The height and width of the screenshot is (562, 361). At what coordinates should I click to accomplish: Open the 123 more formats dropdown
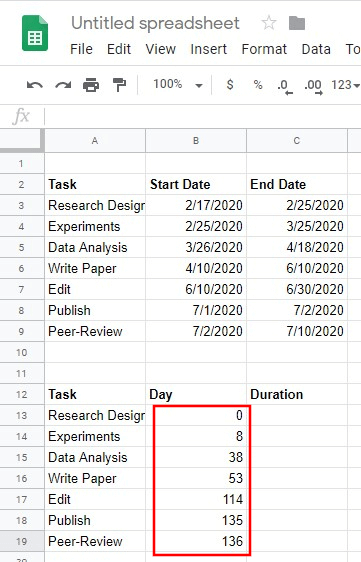345,85
